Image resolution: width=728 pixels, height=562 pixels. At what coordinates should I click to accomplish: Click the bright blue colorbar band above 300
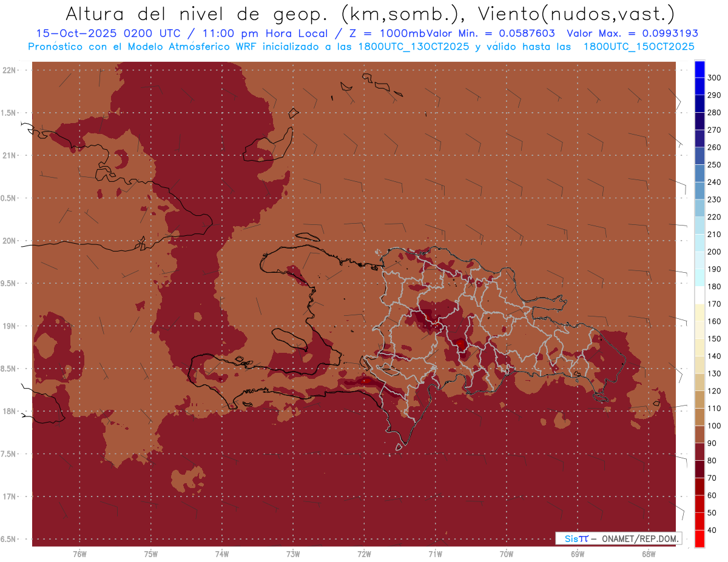click(699, 69)
